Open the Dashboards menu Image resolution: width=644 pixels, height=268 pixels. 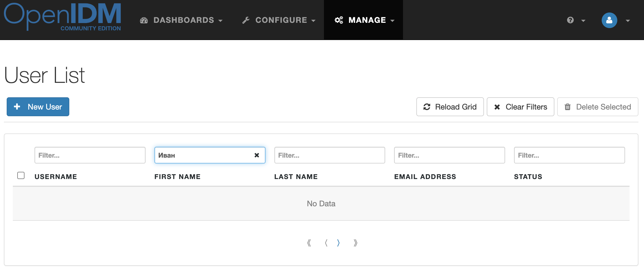click(181, 20)
